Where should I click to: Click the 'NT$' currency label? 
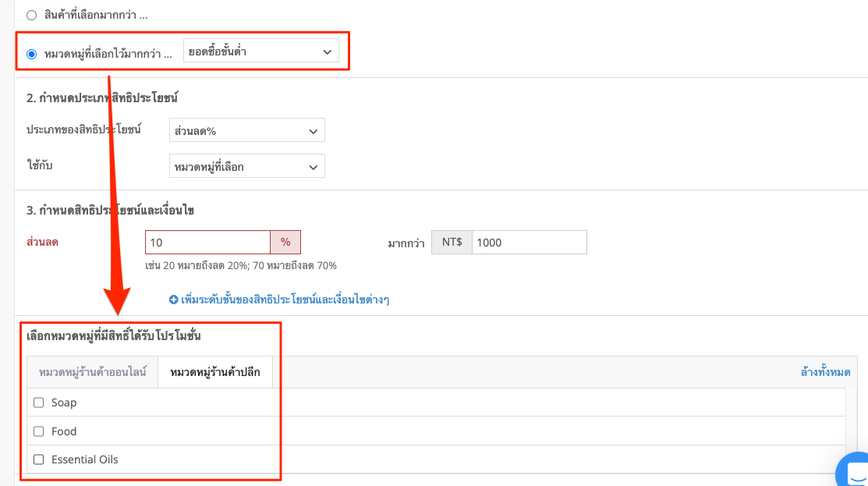point(452,242)
